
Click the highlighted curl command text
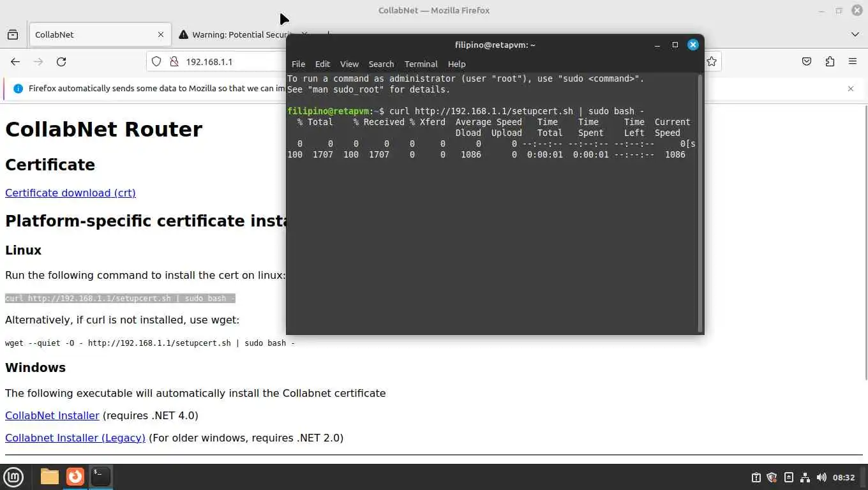pos(120,299)
